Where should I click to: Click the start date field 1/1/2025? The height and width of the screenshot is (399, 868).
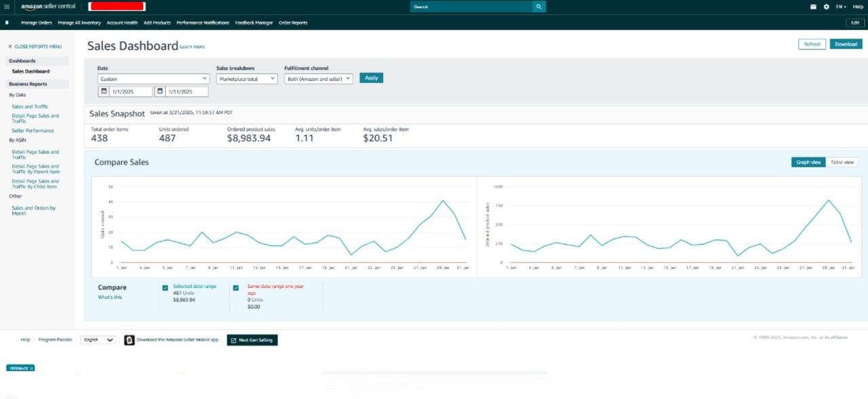pyautogui.click(x=131, y=91)
